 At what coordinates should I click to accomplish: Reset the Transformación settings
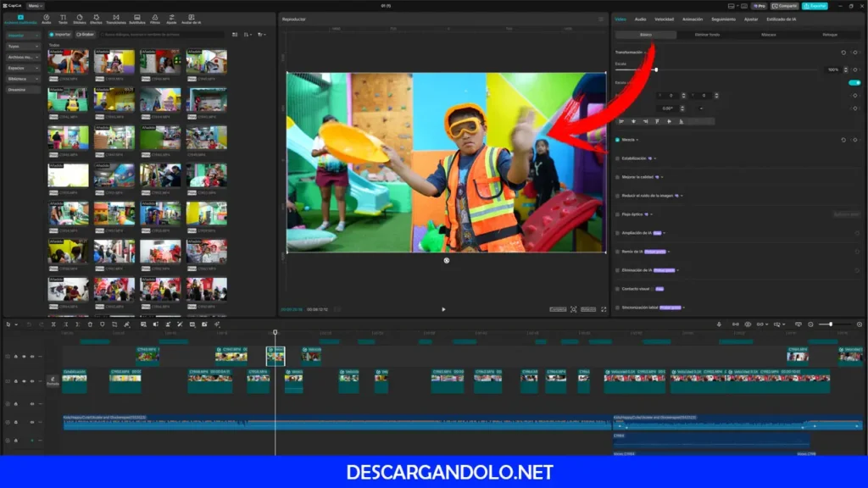click(x=843, y=53)
